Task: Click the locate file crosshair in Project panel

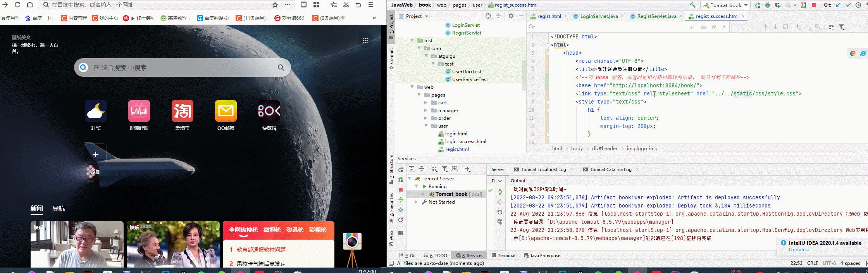Action: [x=488, y=16]
